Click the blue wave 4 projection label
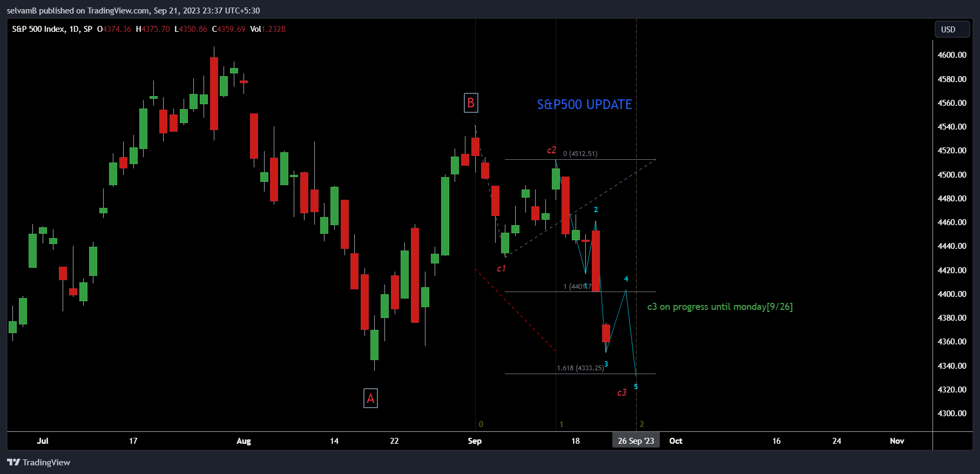 pos(626,279)
